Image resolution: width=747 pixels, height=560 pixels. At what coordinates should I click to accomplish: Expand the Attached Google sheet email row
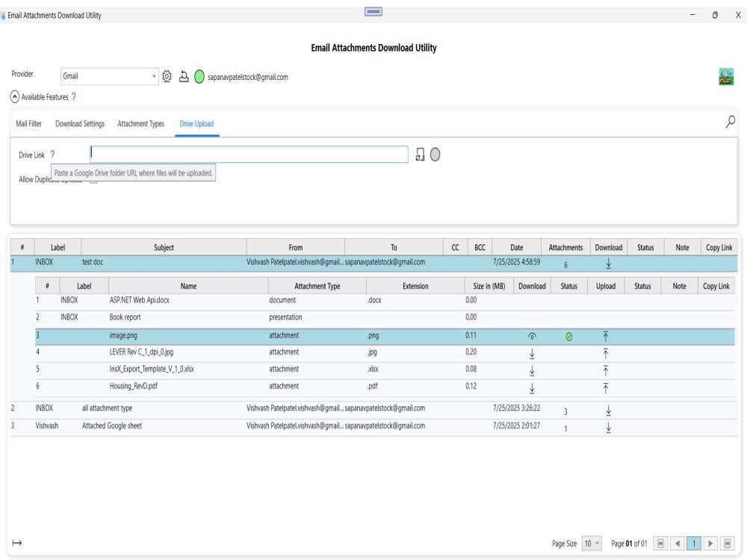point(373,426)
